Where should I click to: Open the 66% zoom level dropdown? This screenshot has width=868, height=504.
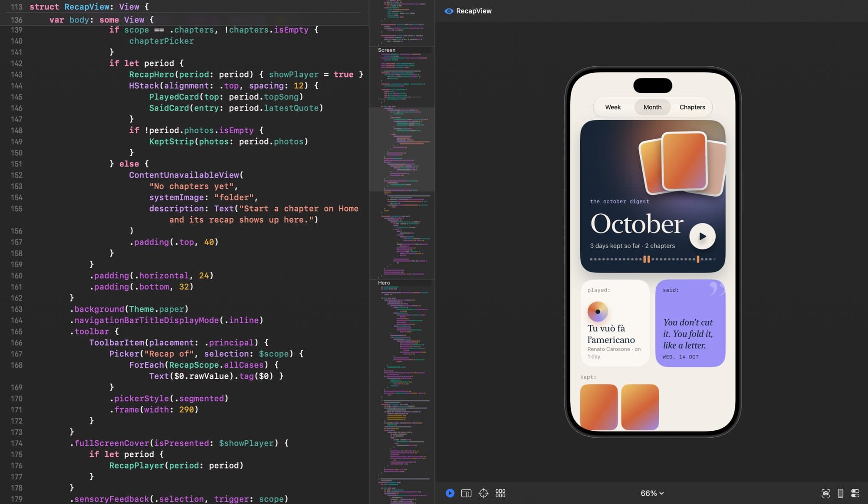(652, 493)
